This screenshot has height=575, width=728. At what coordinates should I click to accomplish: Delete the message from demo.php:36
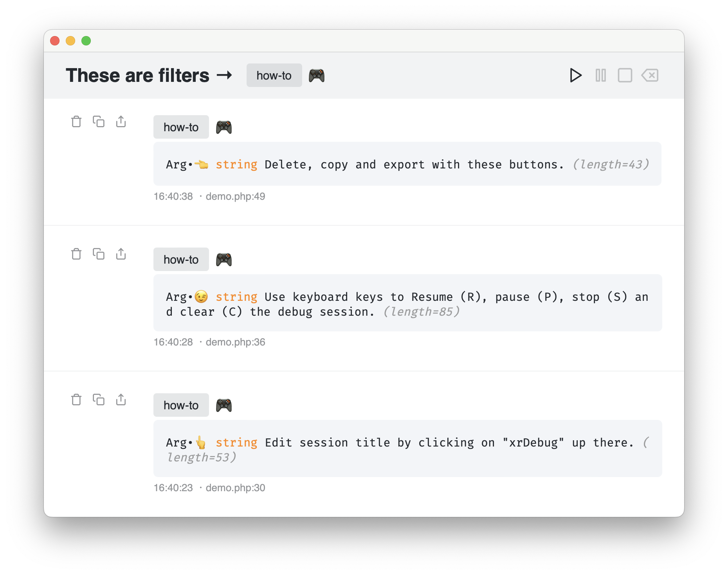[76, 254]
